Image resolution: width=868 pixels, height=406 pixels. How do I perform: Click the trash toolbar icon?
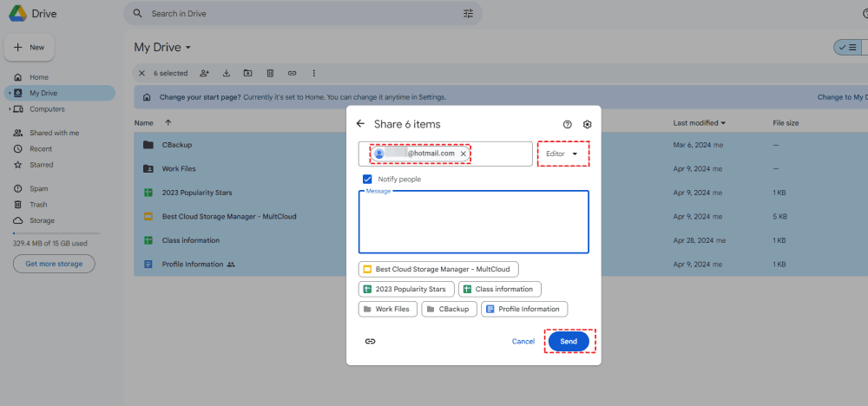pos(270,73)
